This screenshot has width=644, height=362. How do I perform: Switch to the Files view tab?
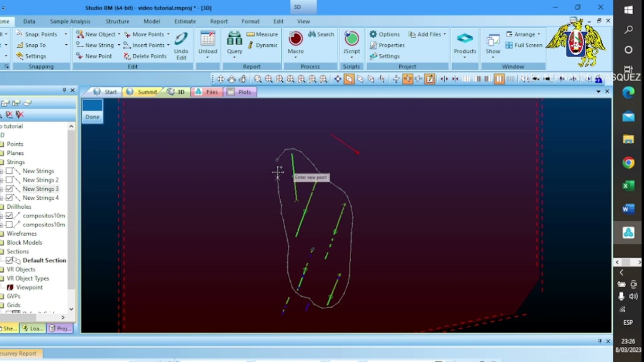tap(207, 92)
